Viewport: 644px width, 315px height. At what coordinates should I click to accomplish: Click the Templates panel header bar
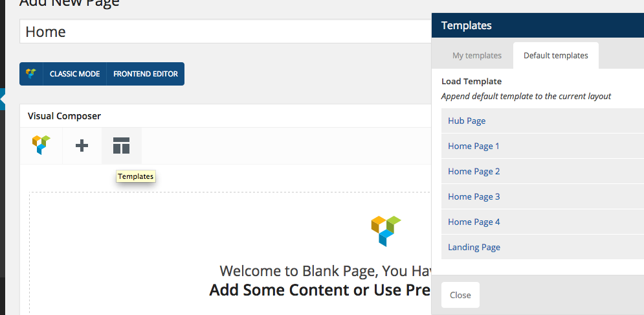tap(538, 25)
